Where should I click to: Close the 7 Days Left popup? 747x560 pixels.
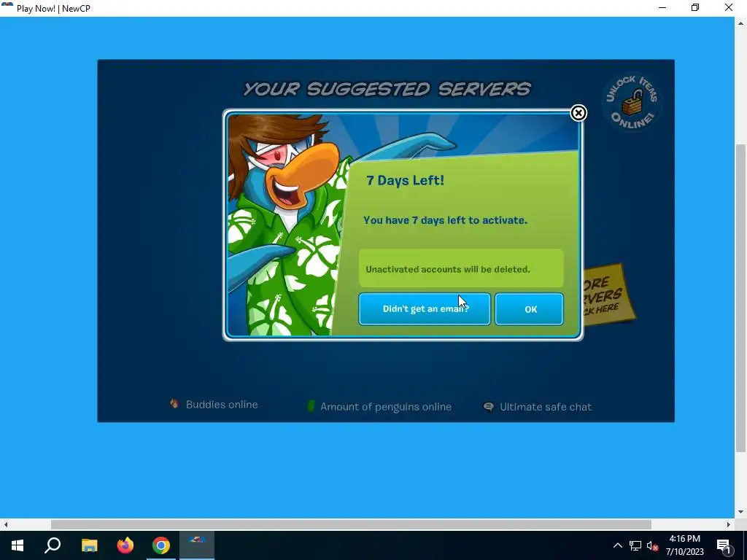(x=578, y=113)
